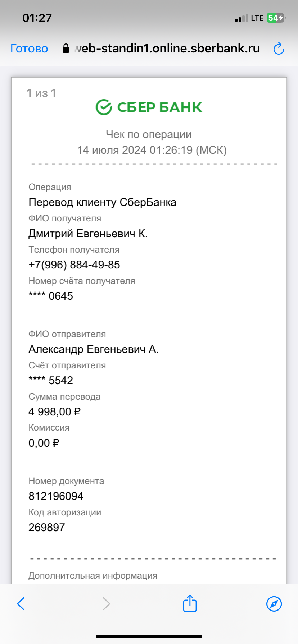Tap the padlock security icon

pos(66,49)
